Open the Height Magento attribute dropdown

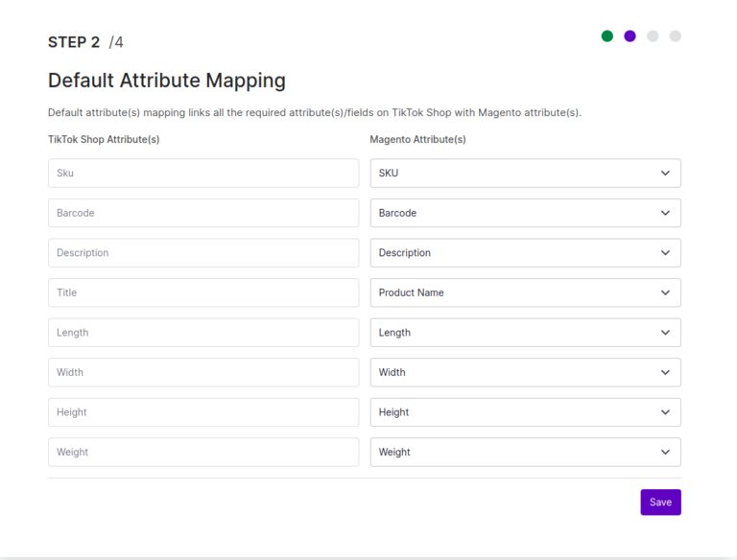pos(526,412)
